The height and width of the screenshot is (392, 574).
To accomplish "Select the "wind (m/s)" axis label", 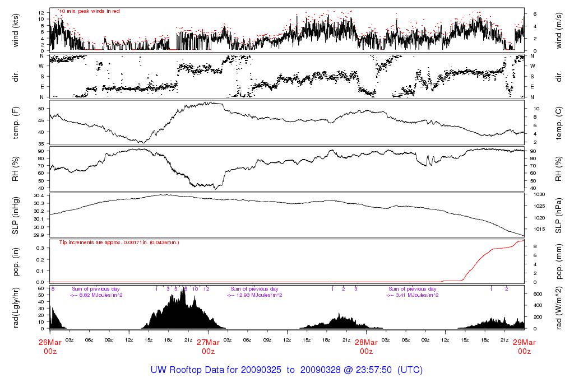I will [559, 31].
